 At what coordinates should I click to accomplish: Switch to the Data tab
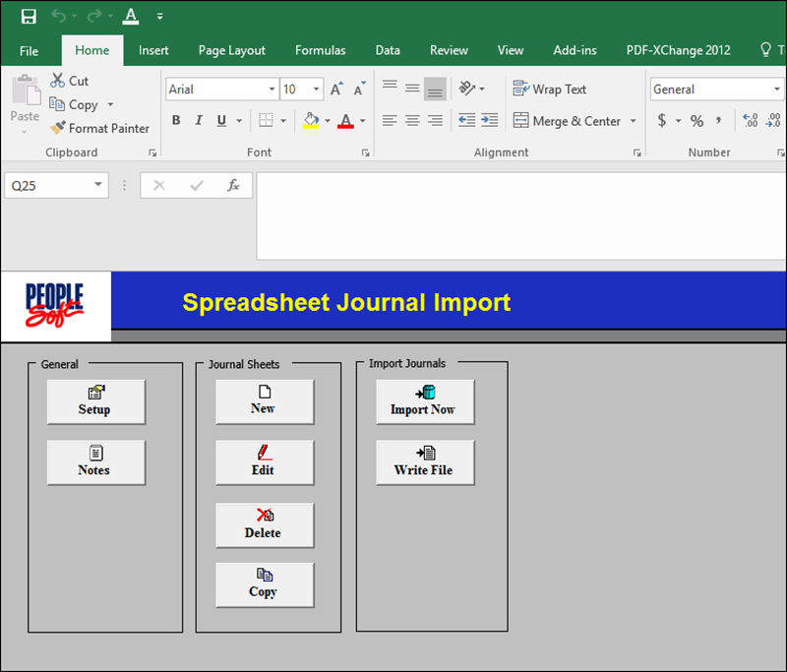click(388, 50)
